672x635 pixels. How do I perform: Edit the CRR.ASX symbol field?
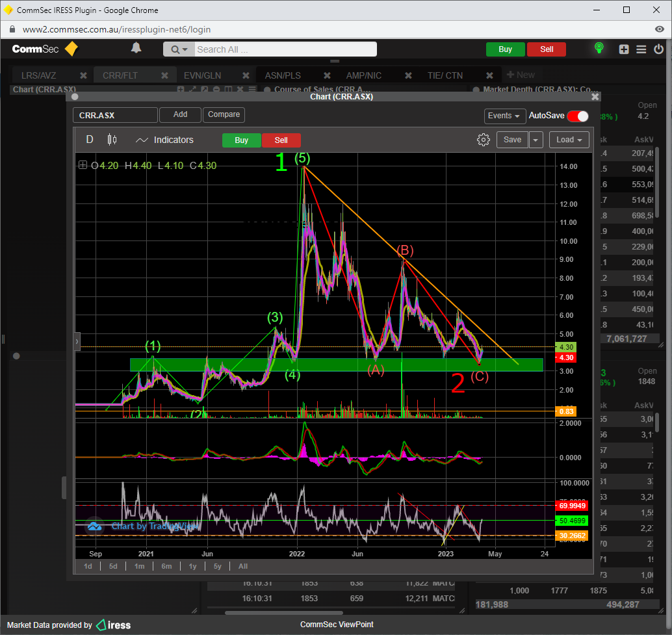click(x=115, y=115)
